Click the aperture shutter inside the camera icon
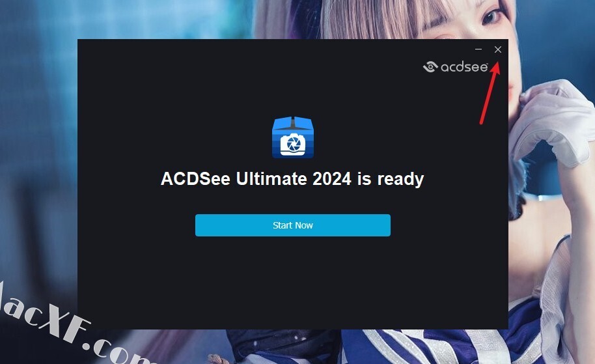 point(292,145)
